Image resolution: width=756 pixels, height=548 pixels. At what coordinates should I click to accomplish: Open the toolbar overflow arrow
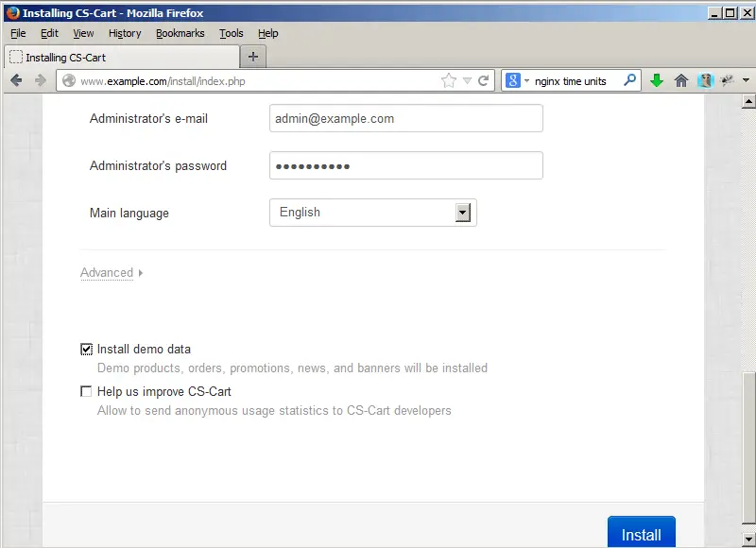coord(746,80)
